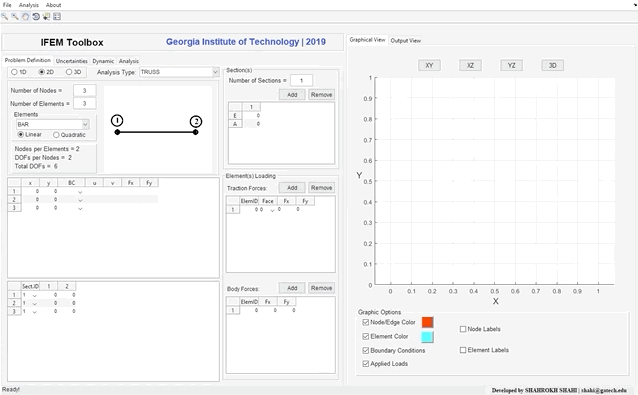Pick the orange Node/Edge color swatch
The image size is (638, 395).
click(427, 322)
